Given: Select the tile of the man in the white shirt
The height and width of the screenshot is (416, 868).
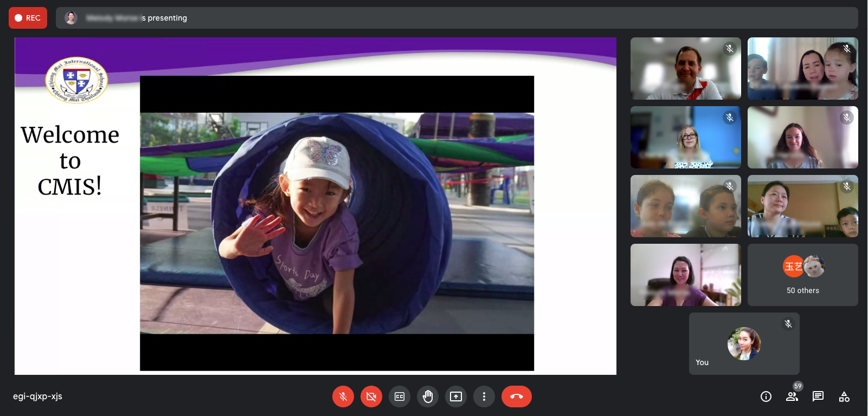Looking at the screenshot, I should point(686,68).
